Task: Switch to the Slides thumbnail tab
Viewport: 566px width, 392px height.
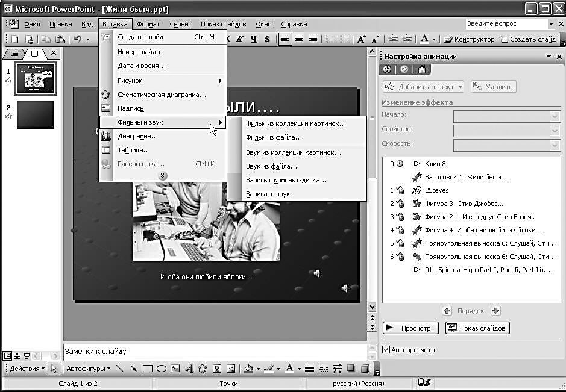Action: [34, 53]
